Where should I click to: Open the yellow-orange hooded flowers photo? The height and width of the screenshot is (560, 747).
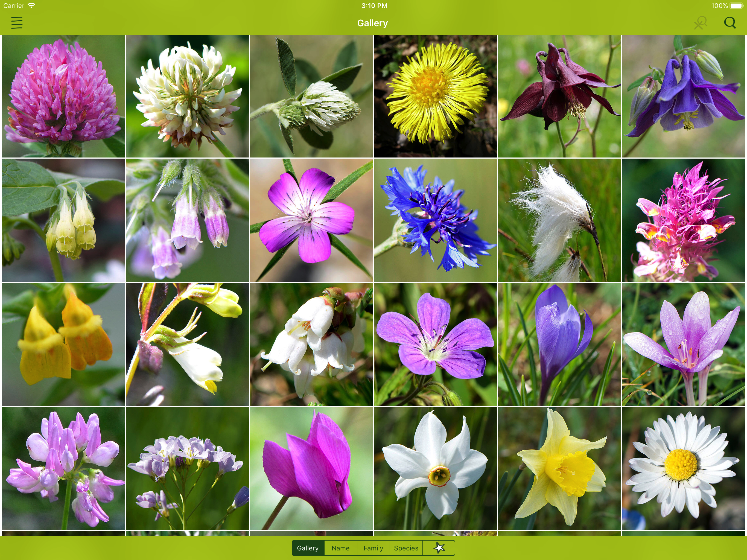63,344
